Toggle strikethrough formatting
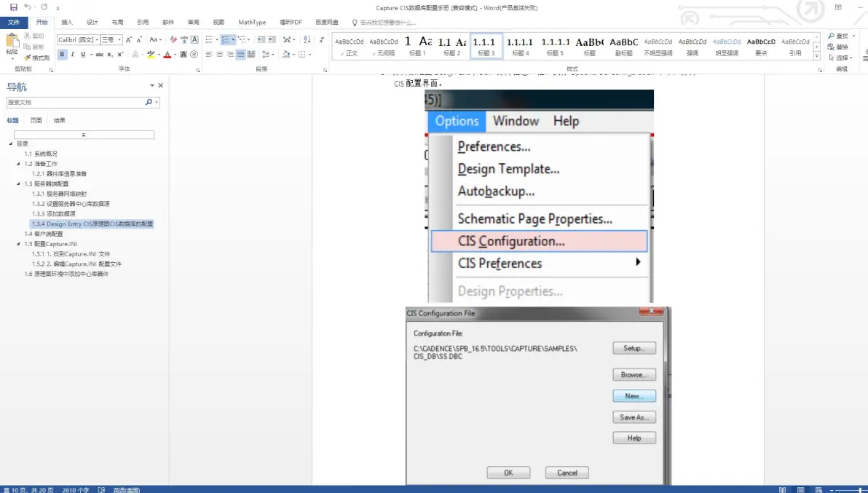The width and height of the screenshot is (868, 493). coord(99,54)
